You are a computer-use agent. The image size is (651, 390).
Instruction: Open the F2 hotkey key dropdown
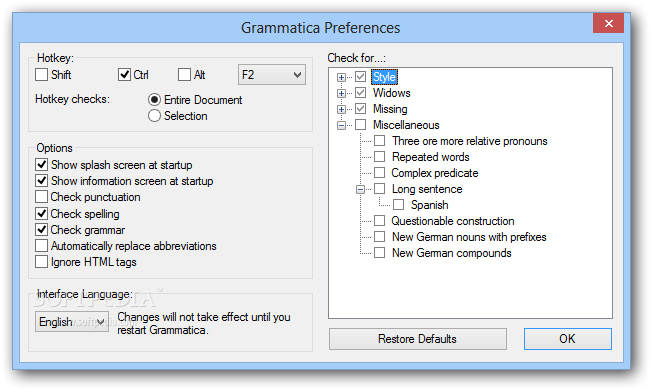click(272, 75)
